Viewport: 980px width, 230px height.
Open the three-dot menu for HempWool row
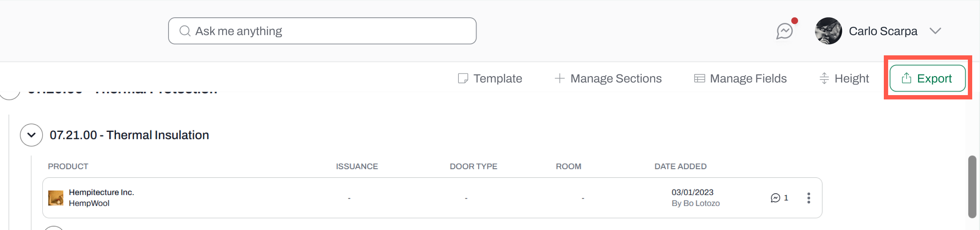[x=808, y=198]
